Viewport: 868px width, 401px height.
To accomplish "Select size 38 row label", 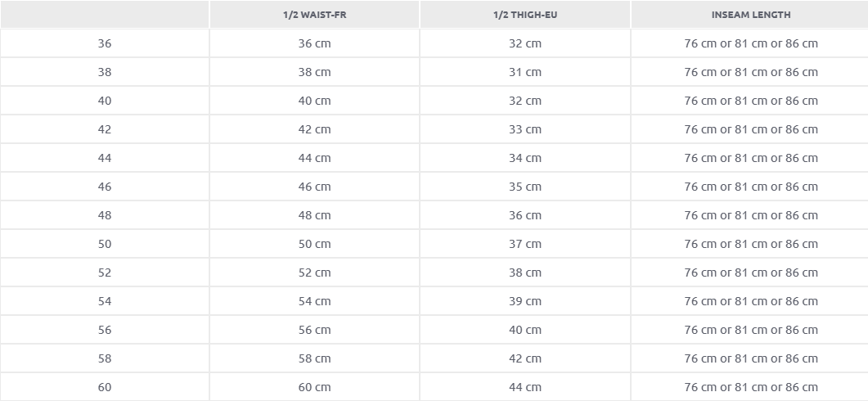I will [105, 72].
